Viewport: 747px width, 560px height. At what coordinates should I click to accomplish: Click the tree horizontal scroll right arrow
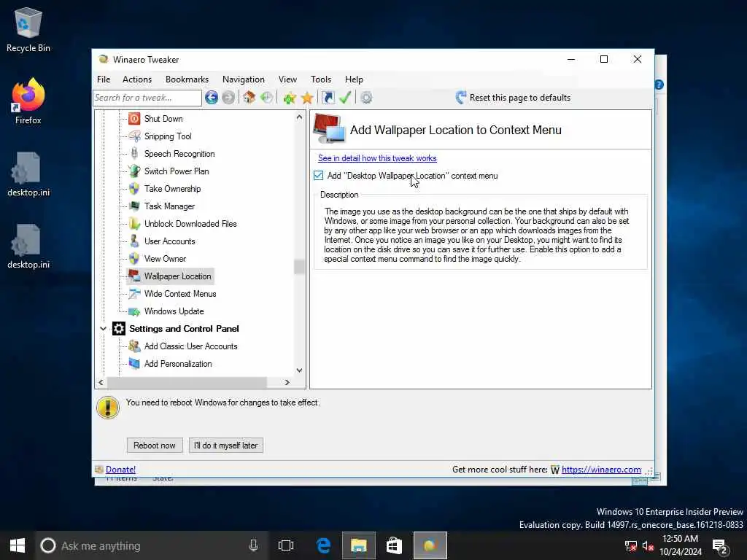tap(287, 382)
